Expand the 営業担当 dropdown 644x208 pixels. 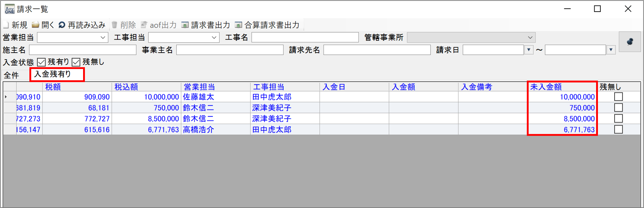[x=103, y=38]
